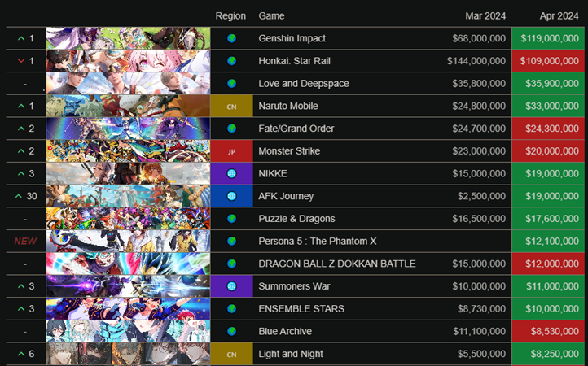Click the globe region icon for Genshin Impact
This screenshot has width=588, height=366.
tap(232, 38)
